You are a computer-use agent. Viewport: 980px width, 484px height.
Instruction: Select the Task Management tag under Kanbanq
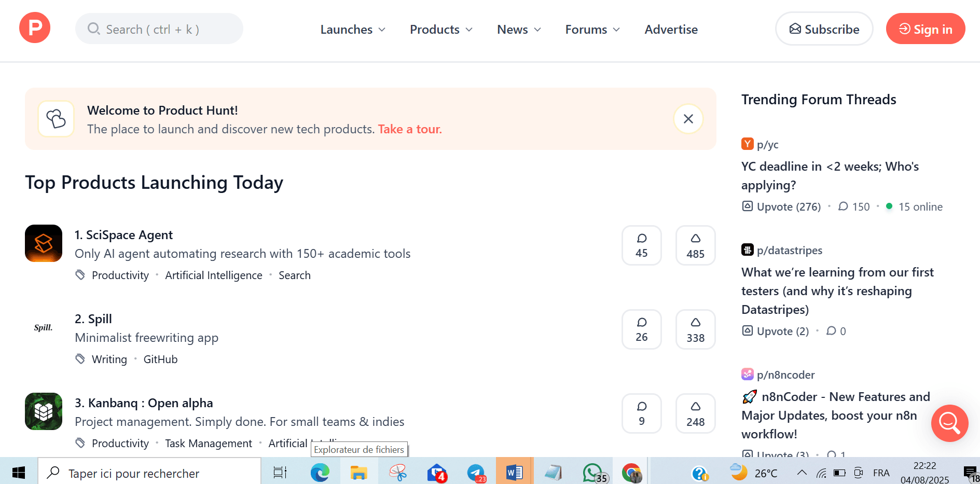click(209, 444)
